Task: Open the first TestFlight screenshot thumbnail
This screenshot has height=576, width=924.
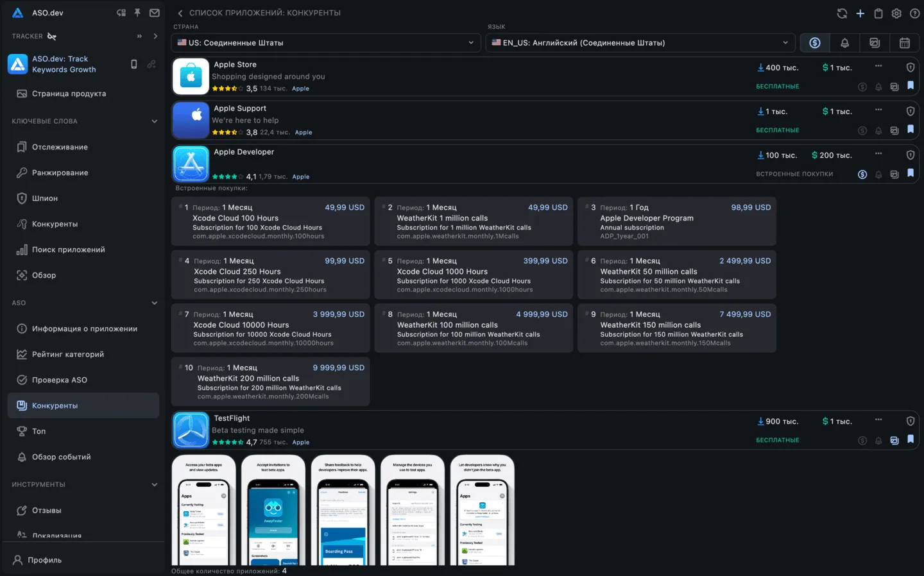Action: (x=203, y=511)
